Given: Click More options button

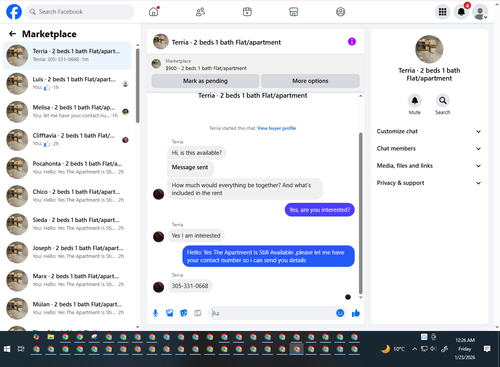Looking at the screenshot, I should tap(310, 81).
